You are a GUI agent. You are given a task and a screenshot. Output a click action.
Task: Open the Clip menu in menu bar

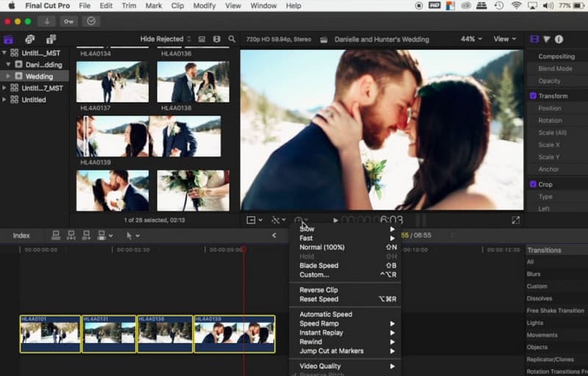177,6
